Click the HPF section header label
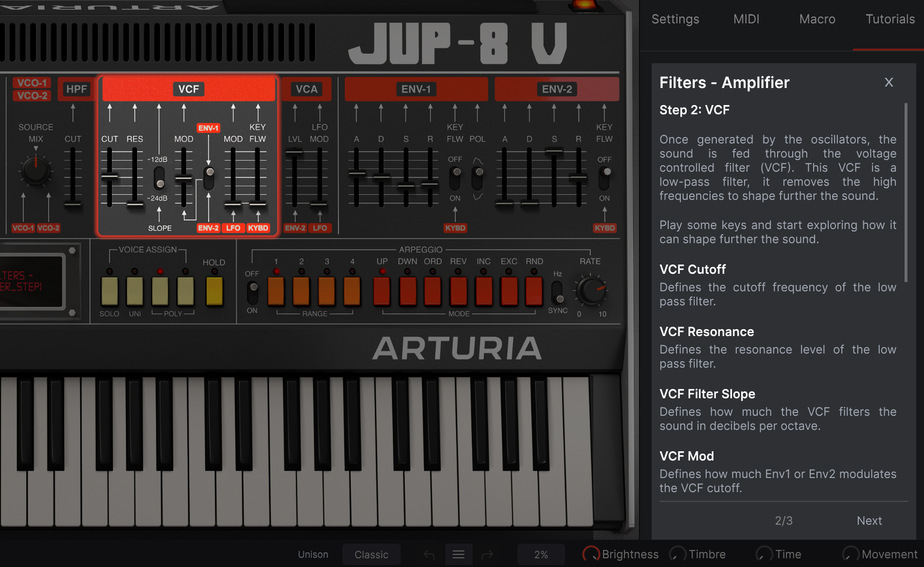 77,89
